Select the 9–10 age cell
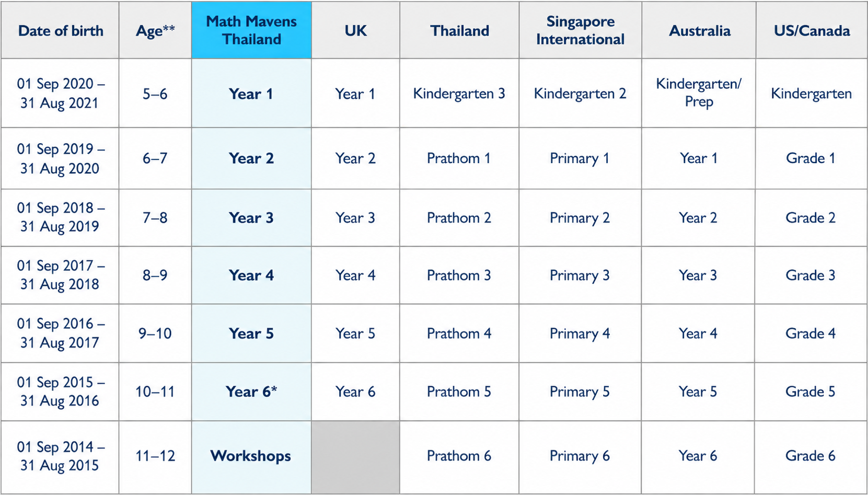The height and width of the screenshot is (495, 868). click(x=155, y=333)
